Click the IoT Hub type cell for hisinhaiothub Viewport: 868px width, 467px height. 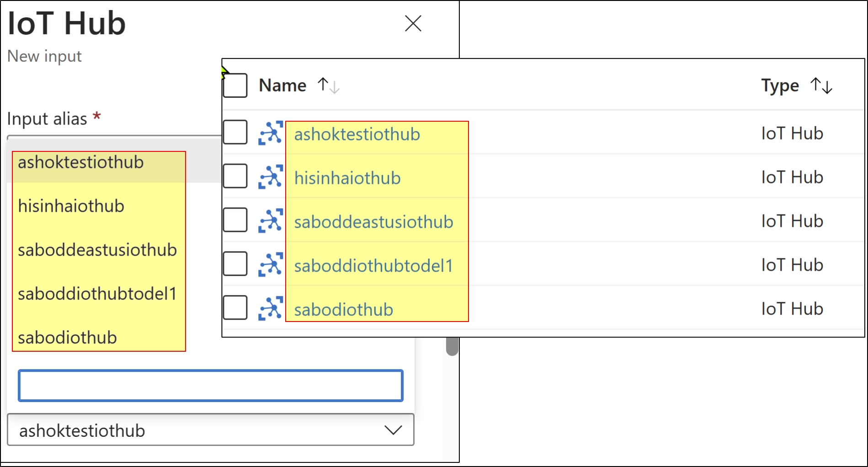click(792, 177)
